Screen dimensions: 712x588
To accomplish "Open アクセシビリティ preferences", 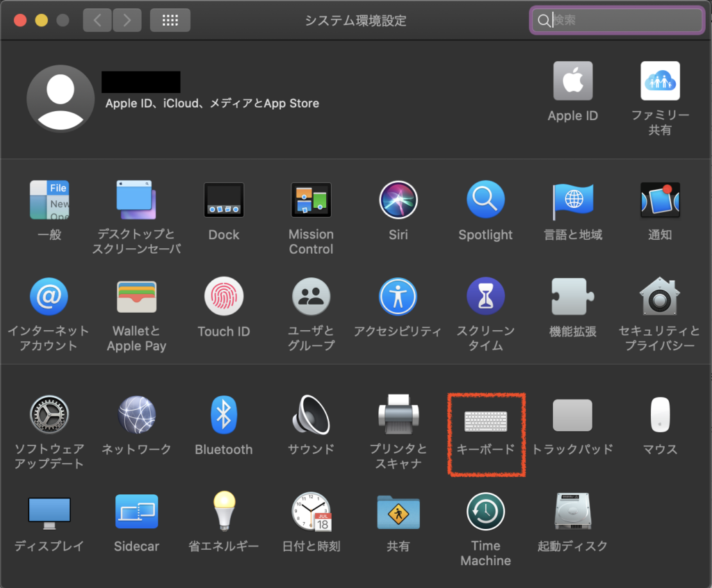I will pyautogui.click(x=398, y=297).
